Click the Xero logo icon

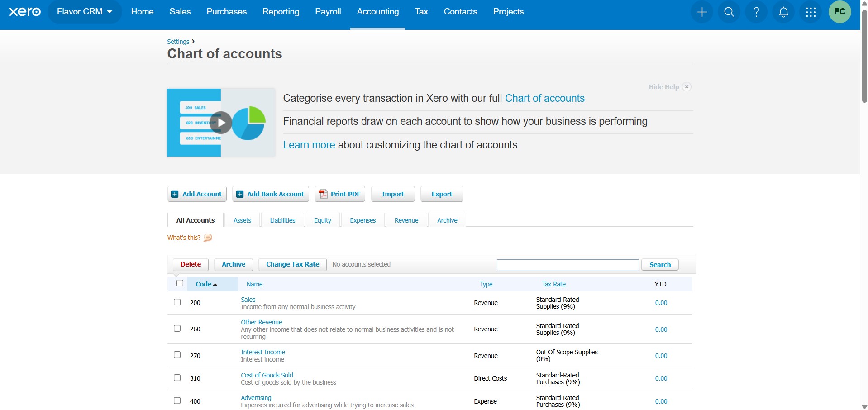click(x=25, y=12)
